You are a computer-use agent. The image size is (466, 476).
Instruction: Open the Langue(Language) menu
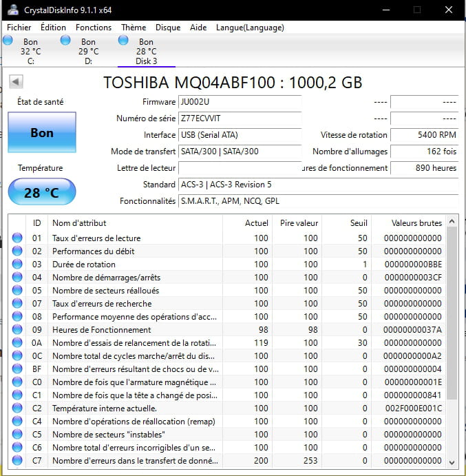tap(250, 28)
